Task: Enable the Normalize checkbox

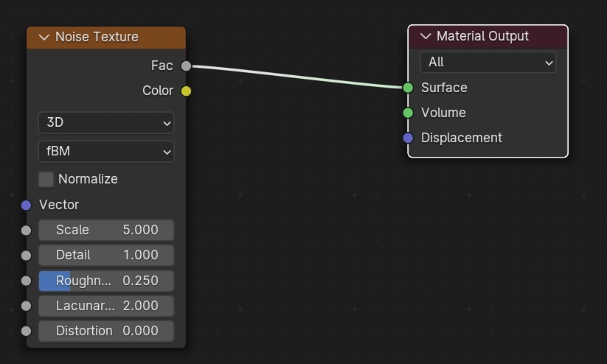Action: (46, 179)
